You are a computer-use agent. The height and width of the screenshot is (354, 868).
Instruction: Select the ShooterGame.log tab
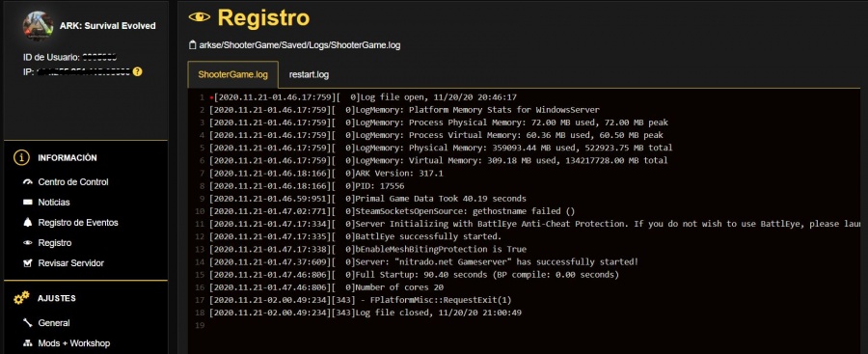[233, 75]
